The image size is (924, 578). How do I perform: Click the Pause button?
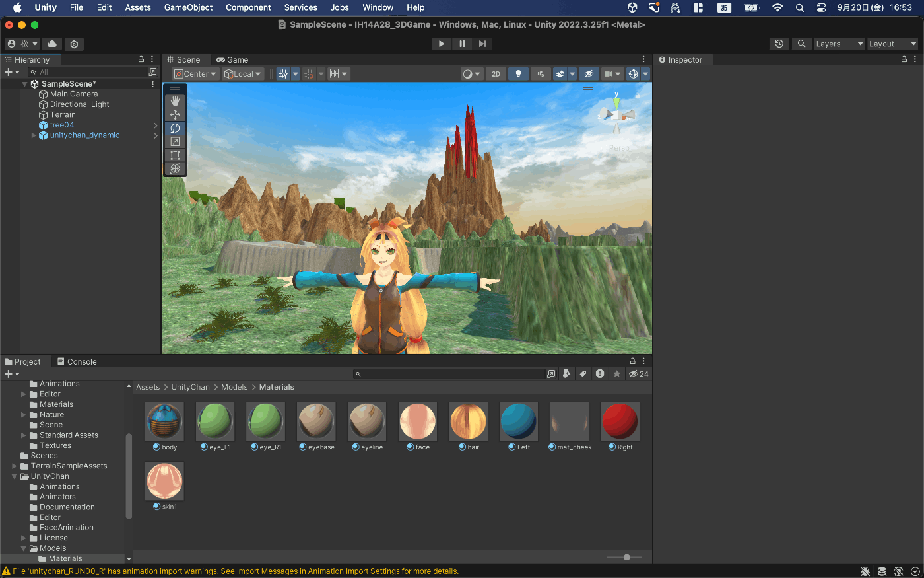[462, 44]
